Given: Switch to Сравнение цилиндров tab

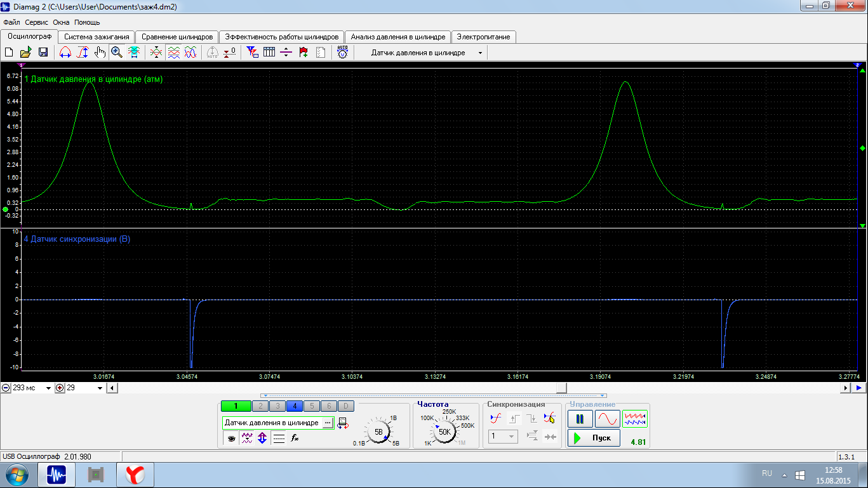Looking at the screenshot, I should (x=177, y=37).
